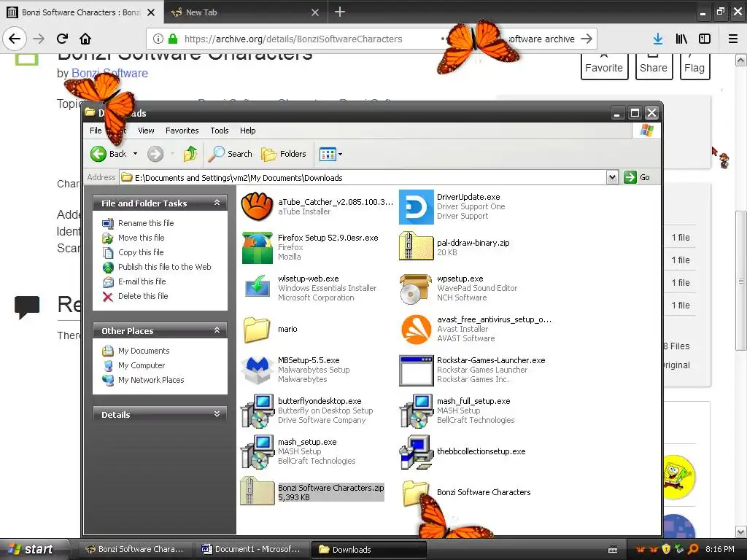Click the Up folder toolbar icon
Image resolution: width=747 pixels, height=560 pixels.
click(190, 154)
